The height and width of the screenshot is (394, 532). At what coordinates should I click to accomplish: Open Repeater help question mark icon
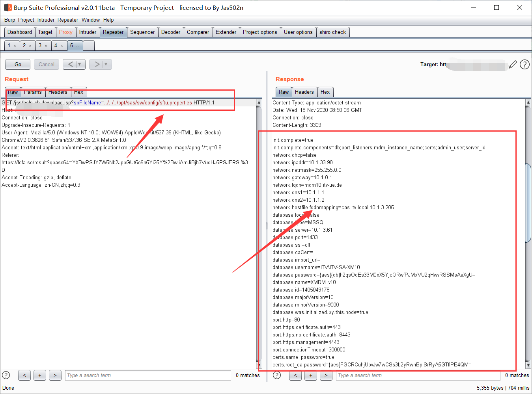(525, 65)
